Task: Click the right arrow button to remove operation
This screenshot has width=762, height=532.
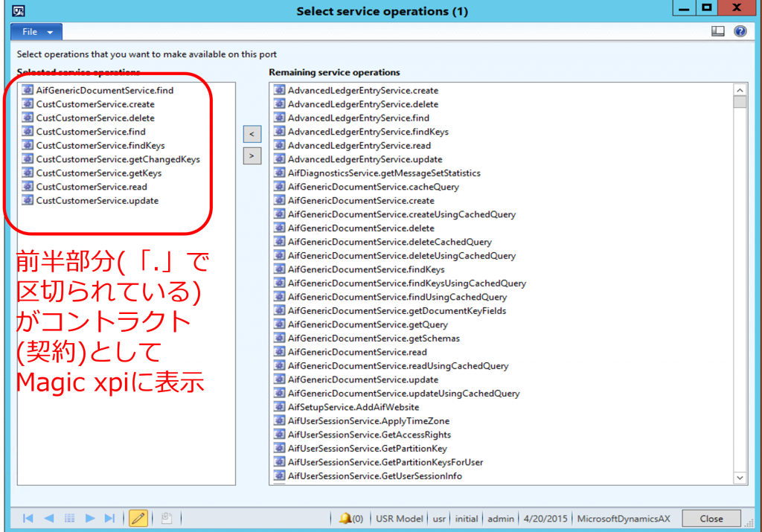Action: tap(252, 156)
